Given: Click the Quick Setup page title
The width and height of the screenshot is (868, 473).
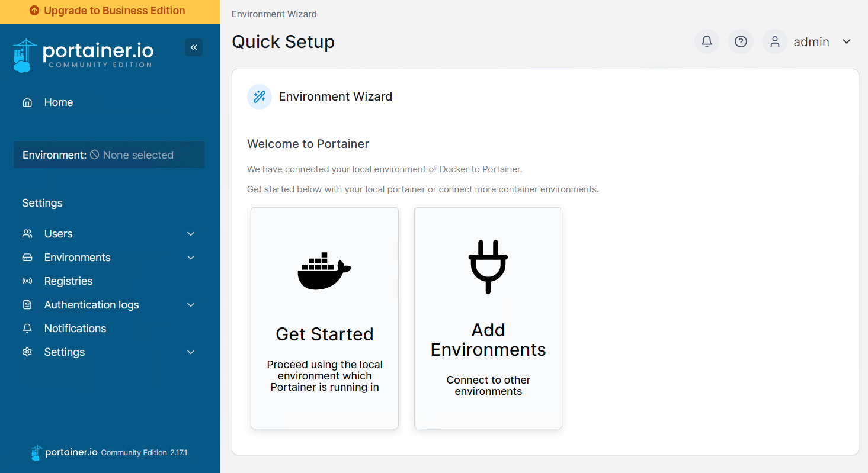Looking at the screenshot, I should click(283, 42).
